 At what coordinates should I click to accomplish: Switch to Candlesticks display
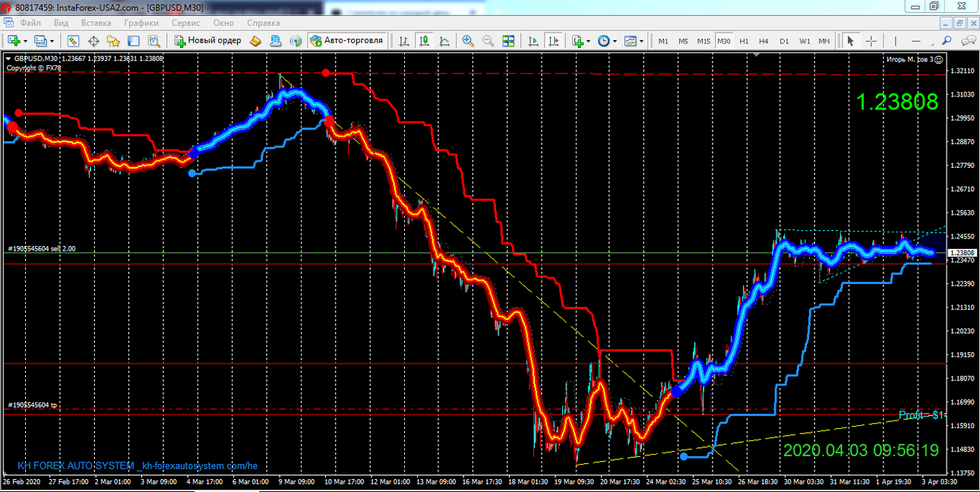click(x=424, y=41)
